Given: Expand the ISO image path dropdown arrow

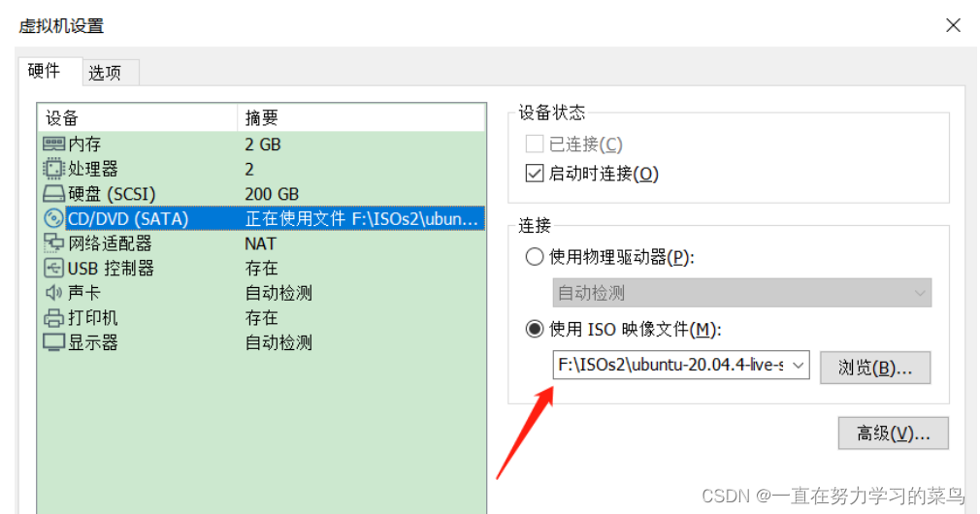Looking at the screenshot, I should [x=799, y=366].
